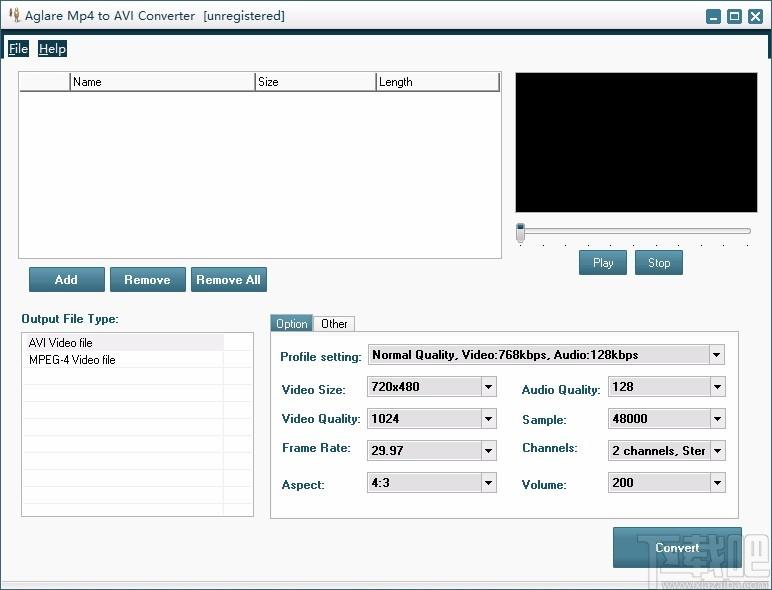Expand the Profile setting dropdown

coord(716,355)
